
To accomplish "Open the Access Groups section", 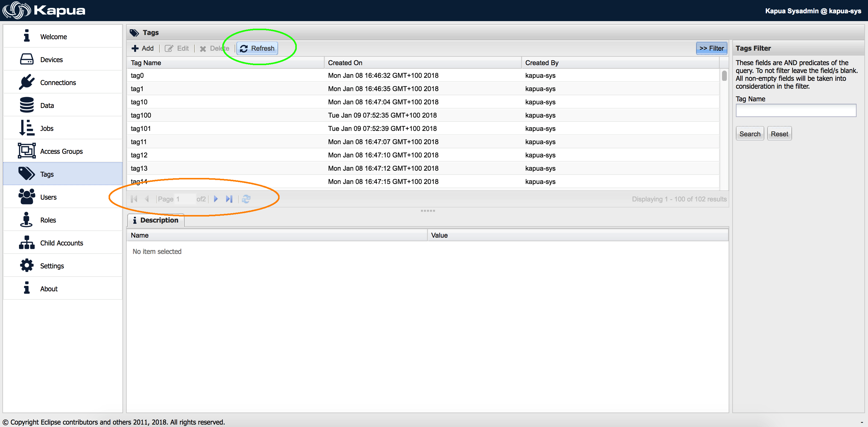I will click(61, 151).
